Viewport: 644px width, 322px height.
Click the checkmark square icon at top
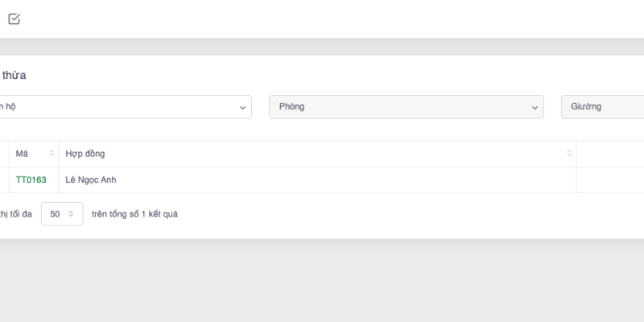(14, 19)
